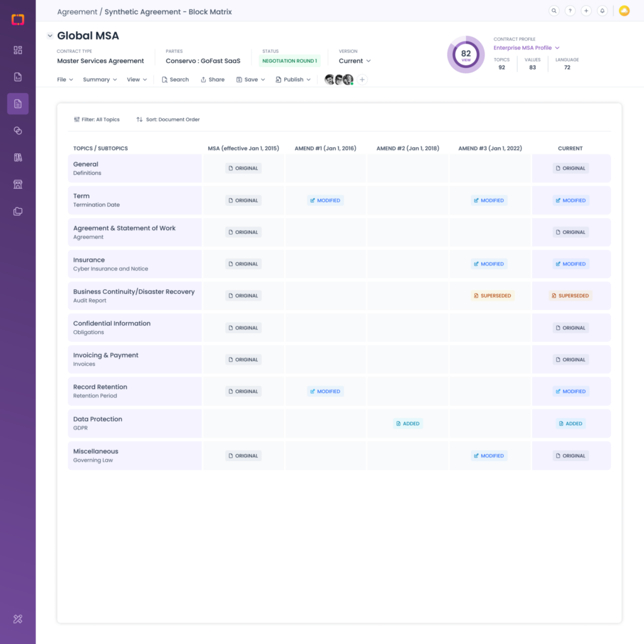Click the highlighted documents icon in the sidebar

point(18,104)
